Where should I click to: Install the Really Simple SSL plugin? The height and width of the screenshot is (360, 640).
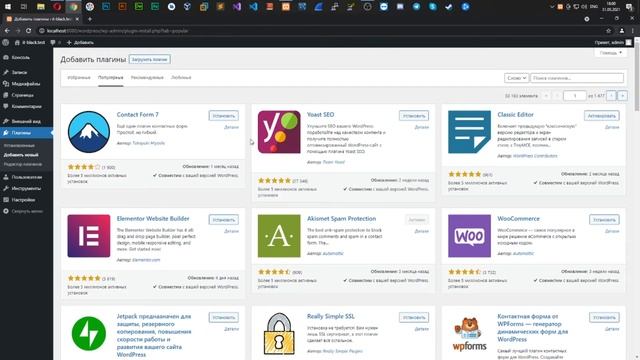point(414,317)
